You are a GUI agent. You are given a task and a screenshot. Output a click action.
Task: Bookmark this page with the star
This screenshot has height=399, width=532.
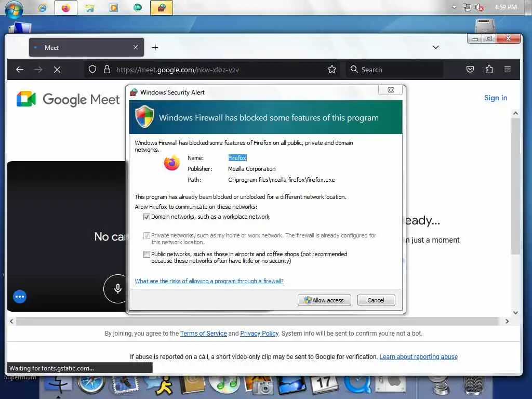click(332, 70)
